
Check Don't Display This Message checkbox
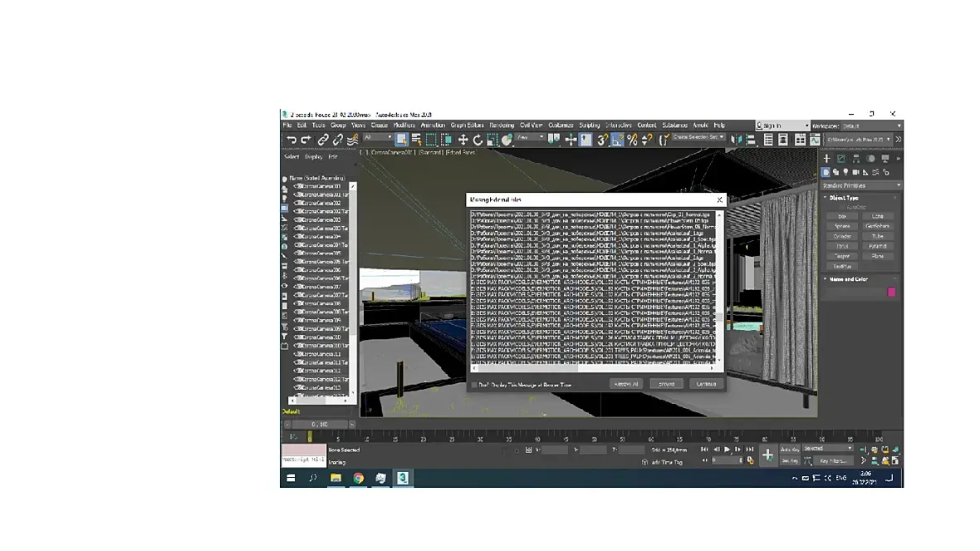click(x=473, y=385)
